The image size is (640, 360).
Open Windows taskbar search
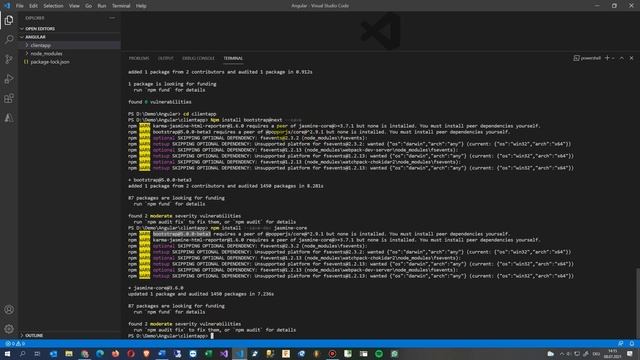22,353
